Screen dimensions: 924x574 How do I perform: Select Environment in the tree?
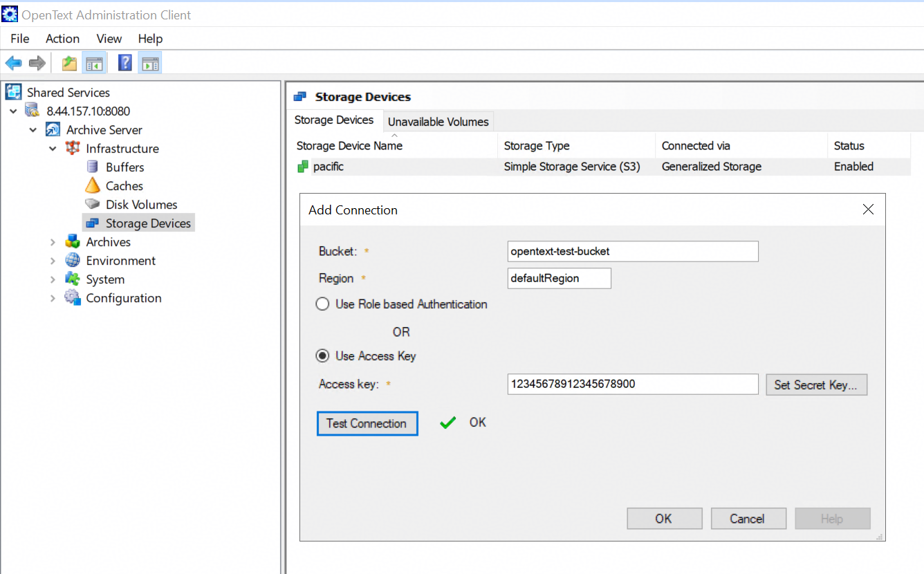click(121, 260)
